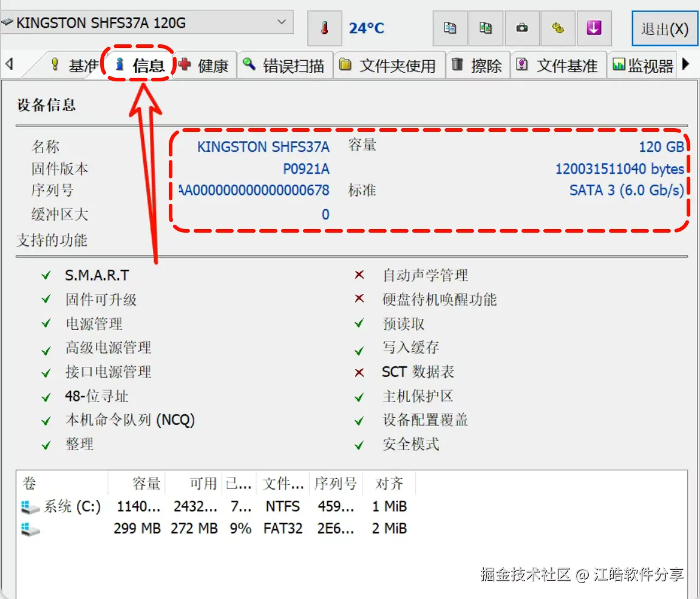Click the 本机命令队列 (NCQ) entry
The width and height of the screenshot is (700, 599).
[130, 420]
